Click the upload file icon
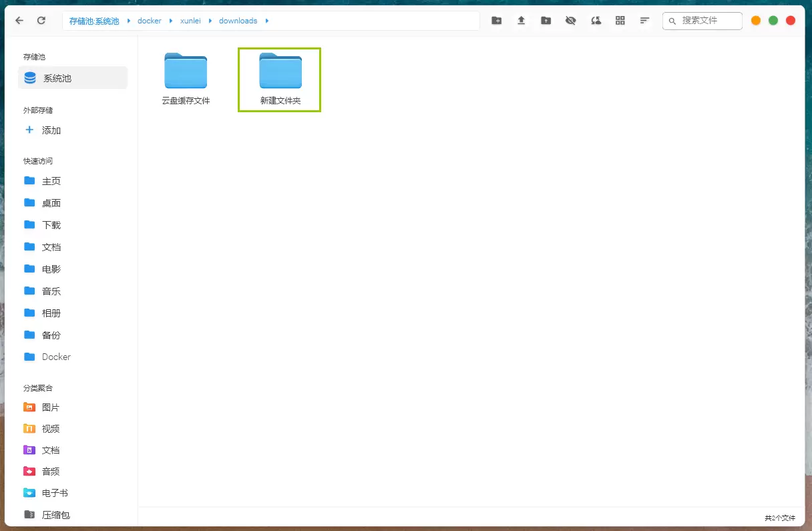 point(521,21)
